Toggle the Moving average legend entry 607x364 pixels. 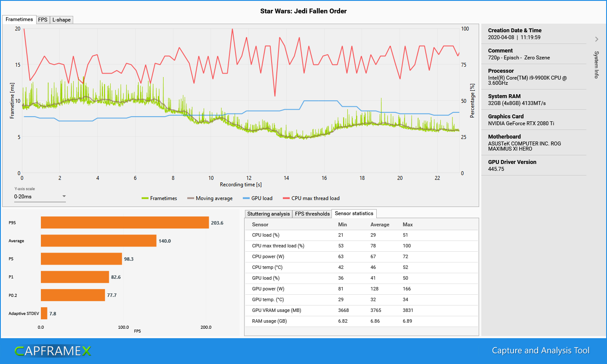coord(210,198)
